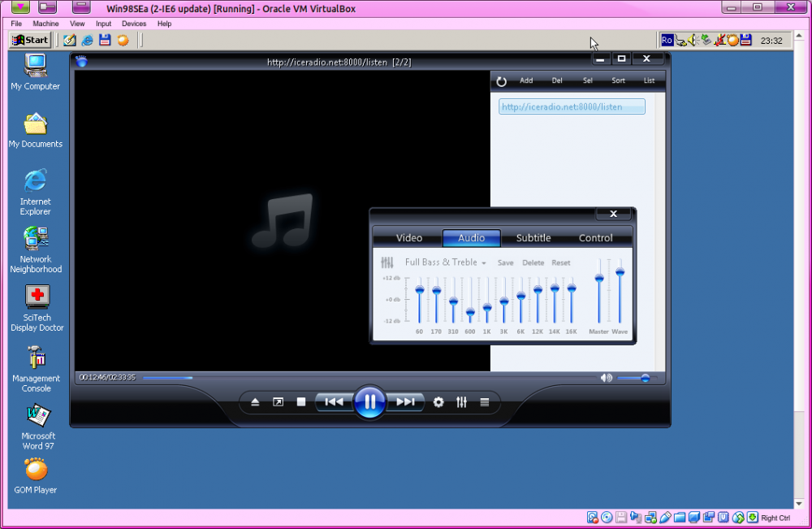Viewport: 812px width, 529px height.
Task: Open the playlist Sort menu
Action: pyautogui.click(x=618, y=81)
